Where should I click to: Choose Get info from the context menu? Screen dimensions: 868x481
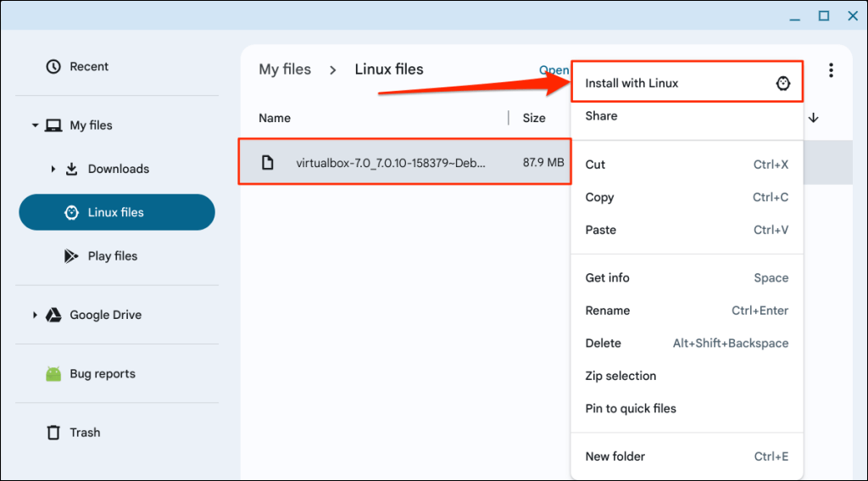tap(687, 277)
